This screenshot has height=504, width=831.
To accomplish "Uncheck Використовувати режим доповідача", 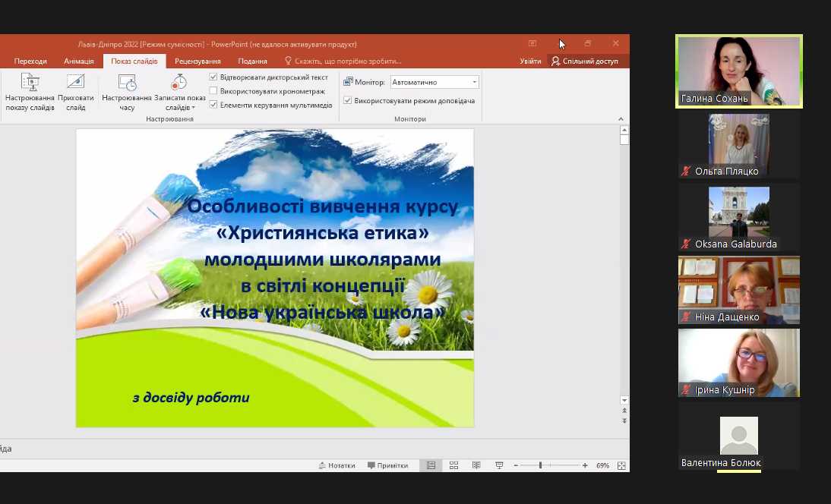I will point(348,100).
